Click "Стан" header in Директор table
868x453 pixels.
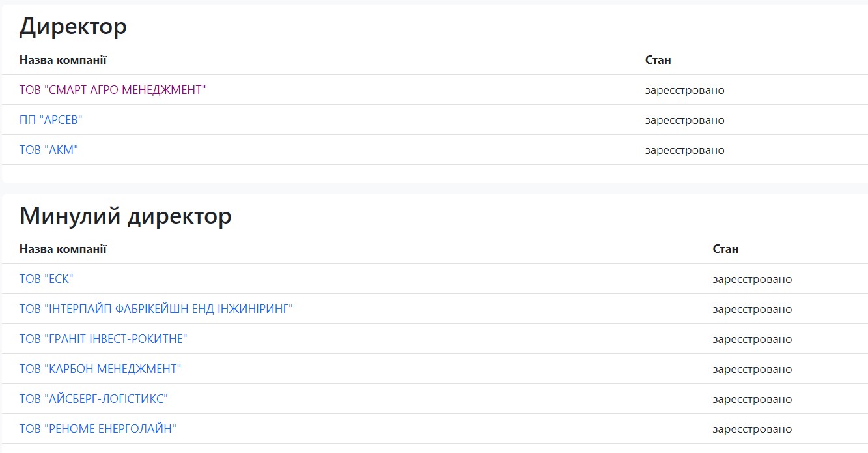(658, 60)
